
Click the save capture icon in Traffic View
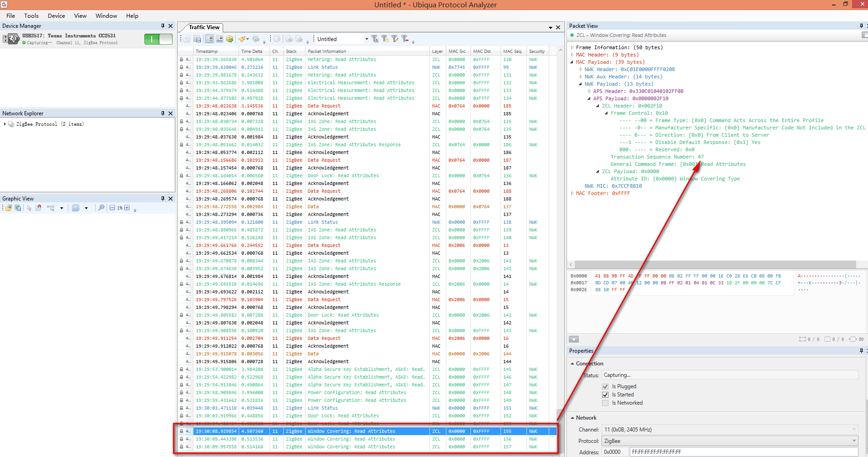197,39
